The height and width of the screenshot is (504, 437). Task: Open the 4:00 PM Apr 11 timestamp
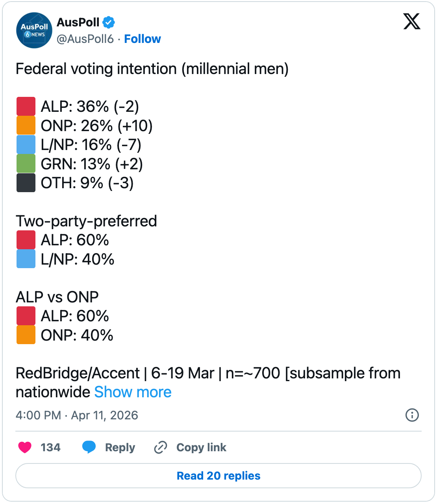point(77,415)
